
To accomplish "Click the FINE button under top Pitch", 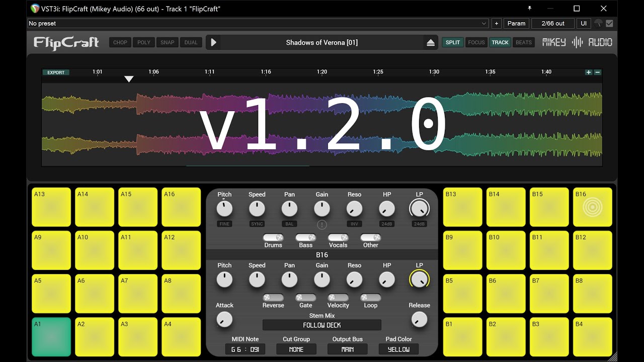I will pos(224,224).
